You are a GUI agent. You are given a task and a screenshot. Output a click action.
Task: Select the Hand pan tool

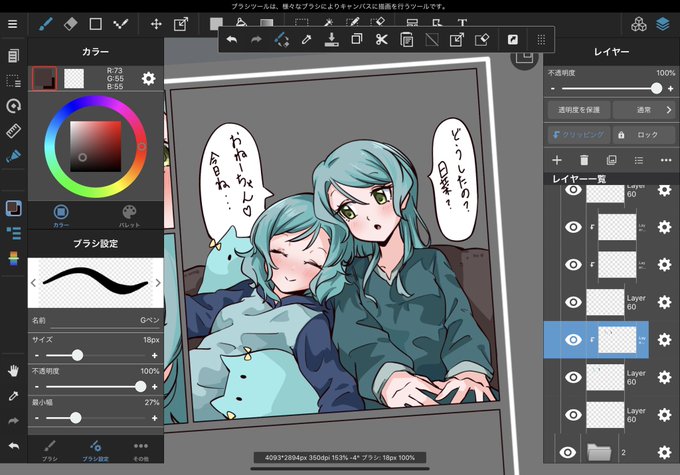13,371
